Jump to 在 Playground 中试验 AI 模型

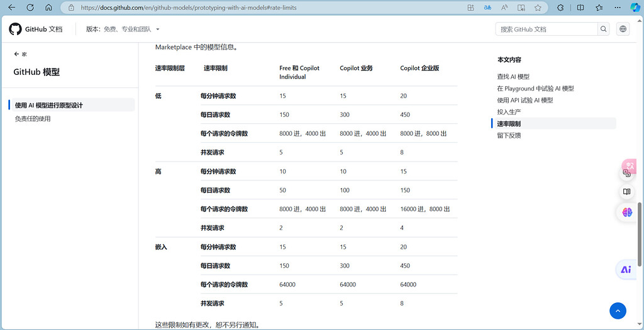[535, 88]
